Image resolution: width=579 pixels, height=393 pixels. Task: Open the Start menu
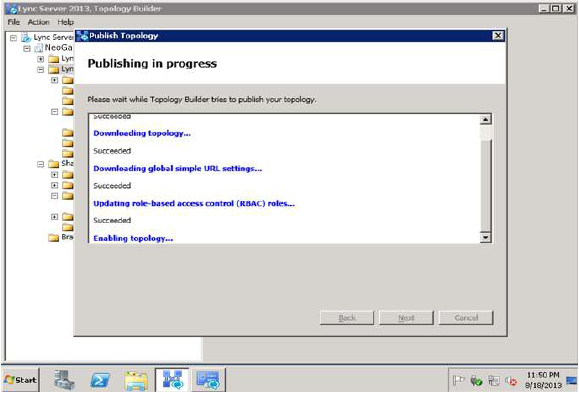tap(20, 380)
